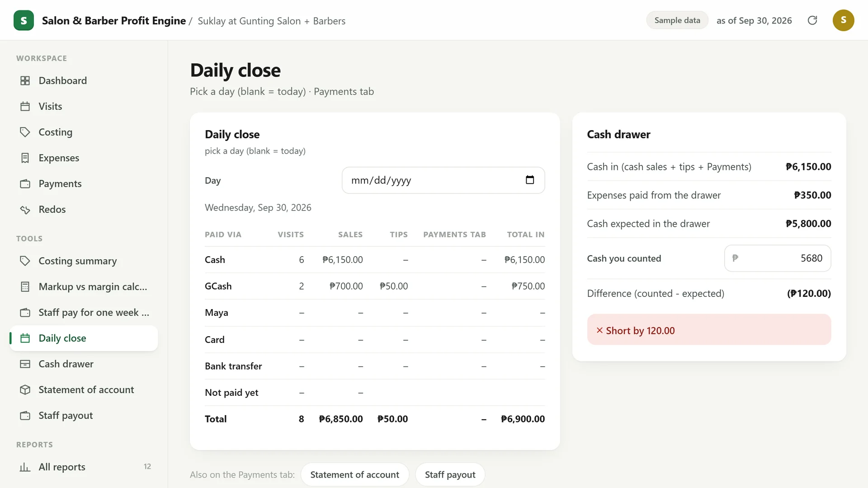This screenshot has width=868, height=488.
Task: Open the user avatar S menu
Action: point(843,20)
